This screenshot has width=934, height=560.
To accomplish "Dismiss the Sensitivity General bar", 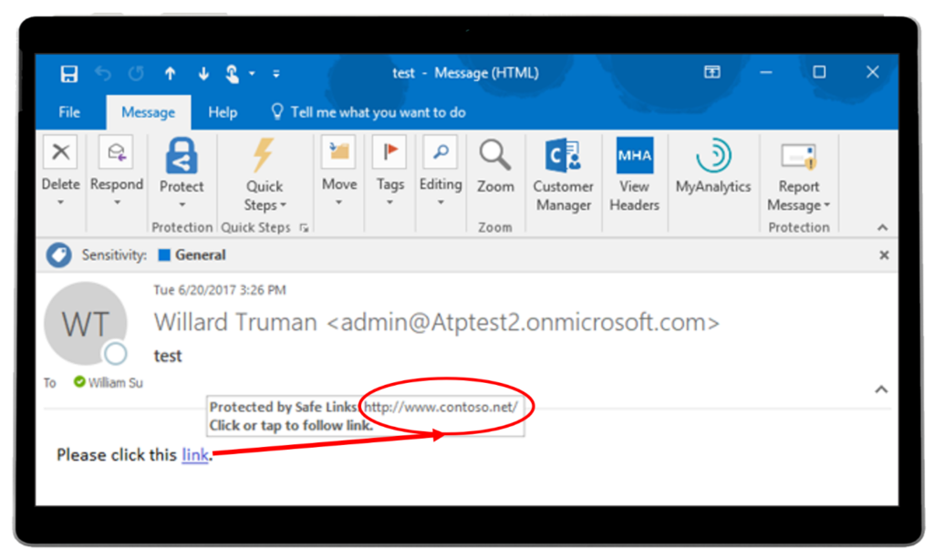I will (x=883, y=255).
